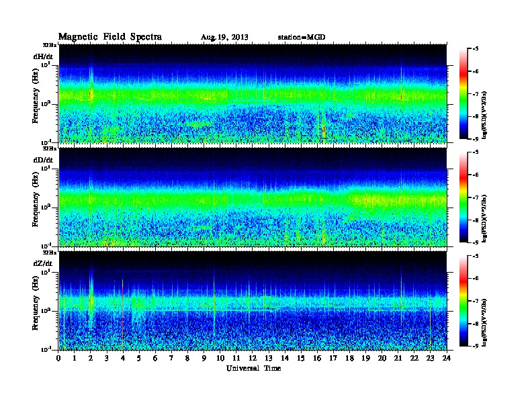Click the -5 tick on dH/dt colorbar
Image resolution: width=532 pixels, height=411 pixels.
pos(475,49)
